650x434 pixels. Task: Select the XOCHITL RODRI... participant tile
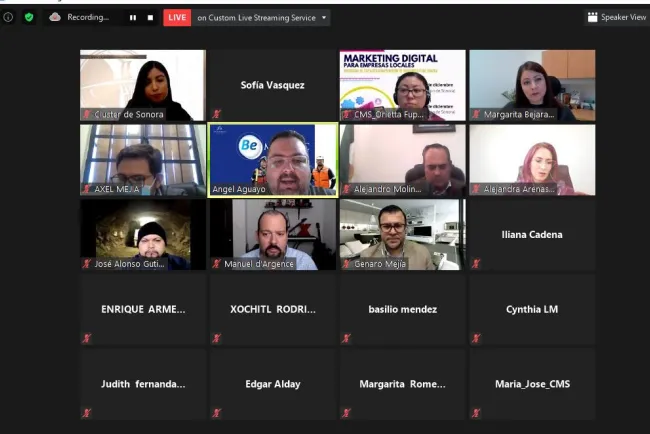pyautogui.click(x=272, y=309)
